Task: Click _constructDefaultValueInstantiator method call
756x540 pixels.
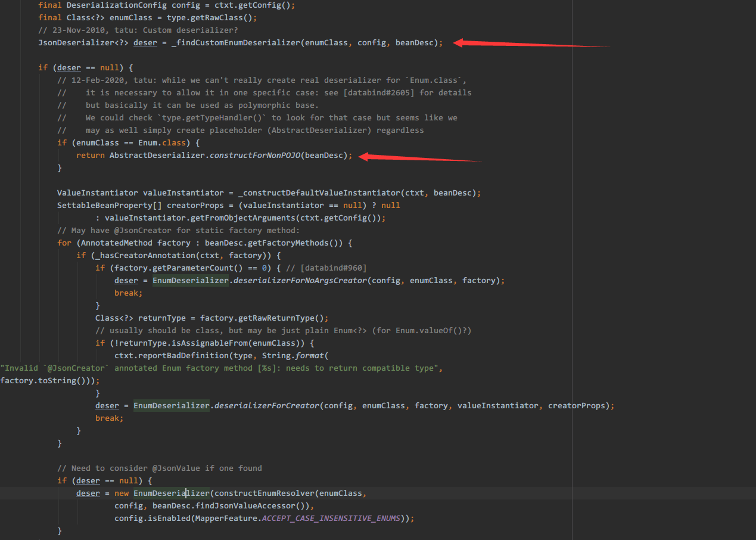Action: pyautogui.click(x=319, y=193)
